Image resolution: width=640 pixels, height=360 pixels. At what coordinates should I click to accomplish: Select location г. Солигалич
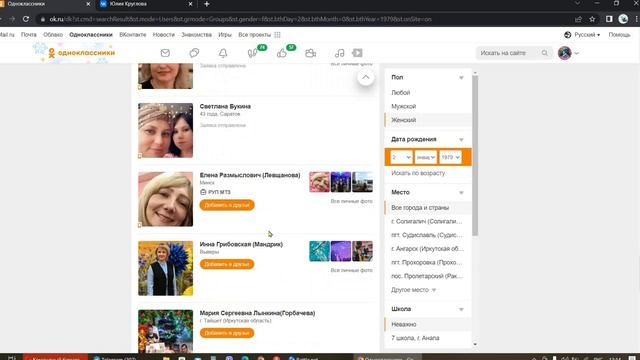point(428,221)
